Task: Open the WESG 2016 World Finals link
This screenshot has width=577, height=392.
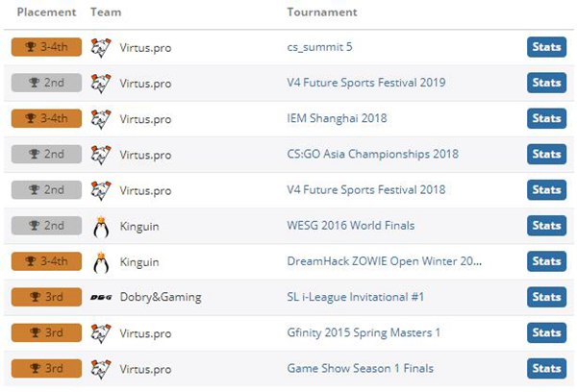Action: [351, 226]
